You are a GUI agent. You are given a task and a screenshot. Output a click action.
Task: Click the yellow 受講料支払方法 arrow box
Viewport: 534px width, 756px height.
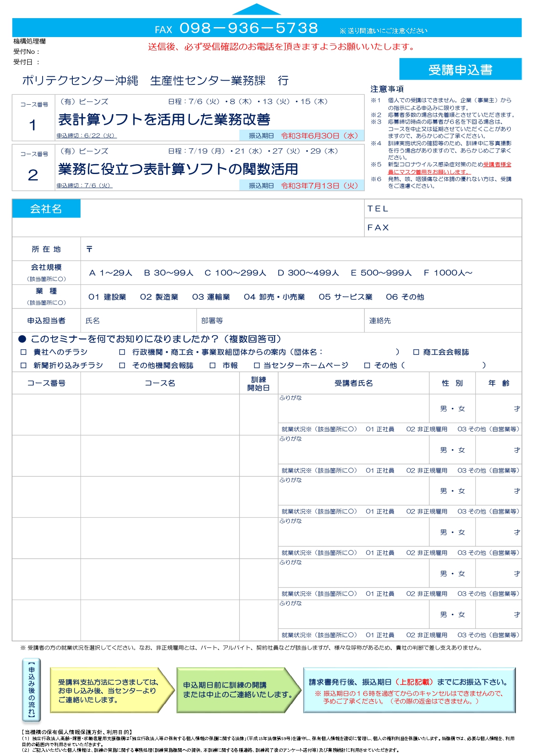[x=112, y=691]
